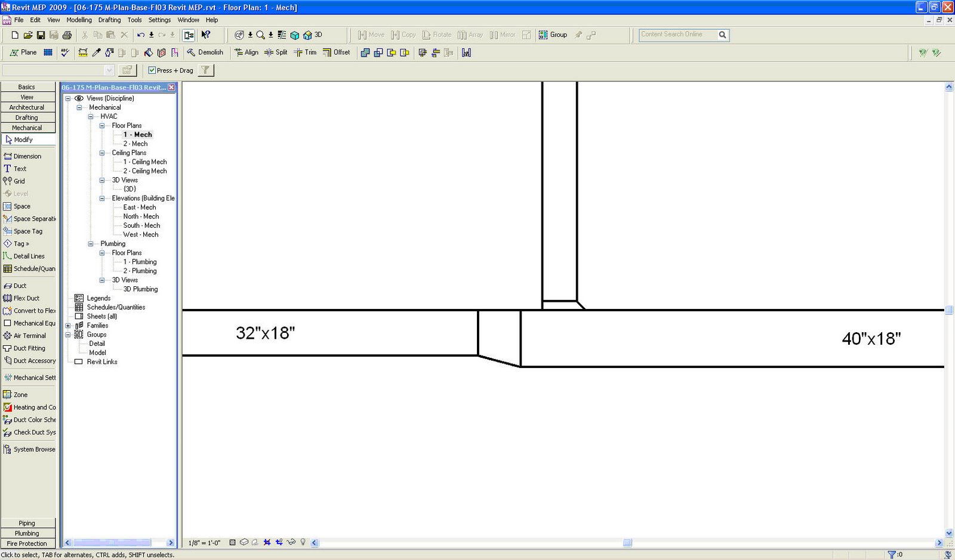This screenshot has height=560, width=955.
Task: Pick the Match Type eyedropper tool
Action: pyautogui.click(x=96, y=52)
